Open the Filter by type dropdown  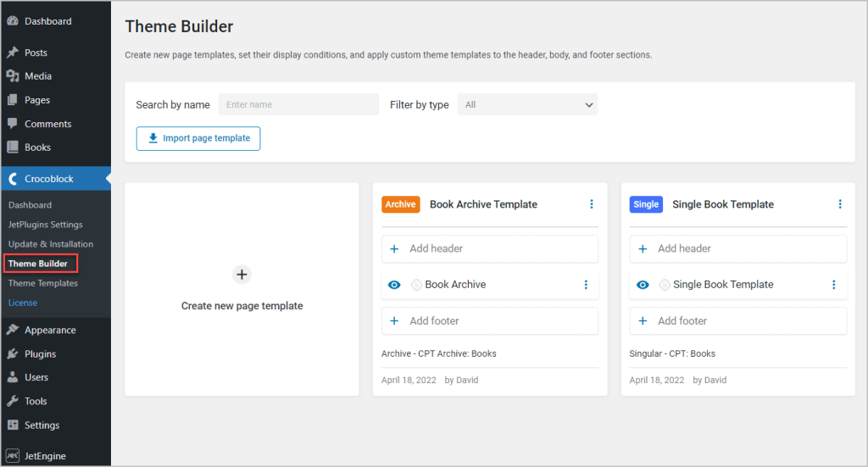527,104
